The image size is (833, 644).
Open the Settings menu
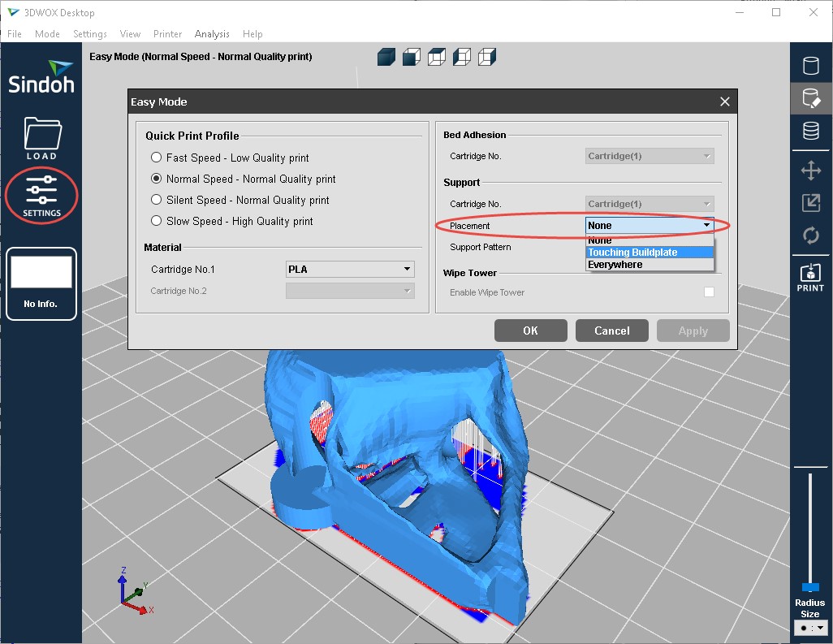point(90,34)
